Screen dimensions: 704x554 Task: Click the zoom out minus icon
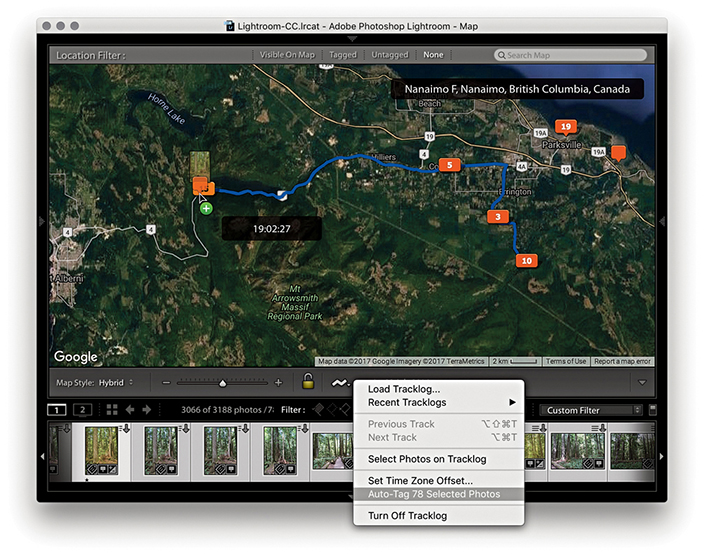tap(166, 382)
